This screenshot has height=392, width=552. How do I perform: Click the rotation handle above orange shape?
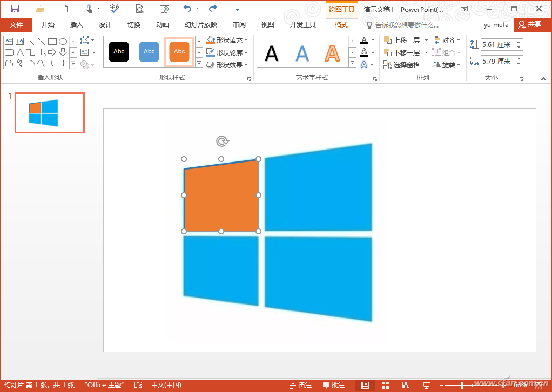click(x=222, y=141)
